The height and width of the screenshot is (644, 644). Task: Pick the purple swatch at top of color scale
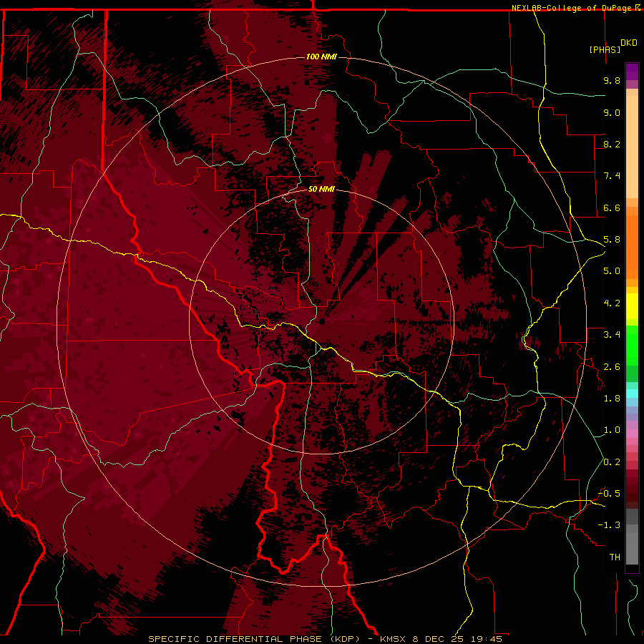[x=632, y=72]
